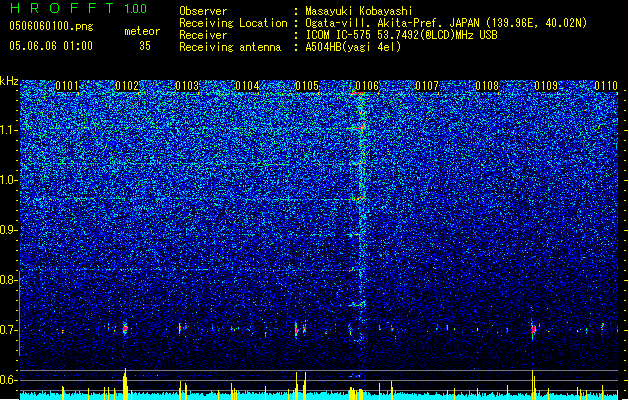
Task: Click the meteor count value 35
Action: 145,46
